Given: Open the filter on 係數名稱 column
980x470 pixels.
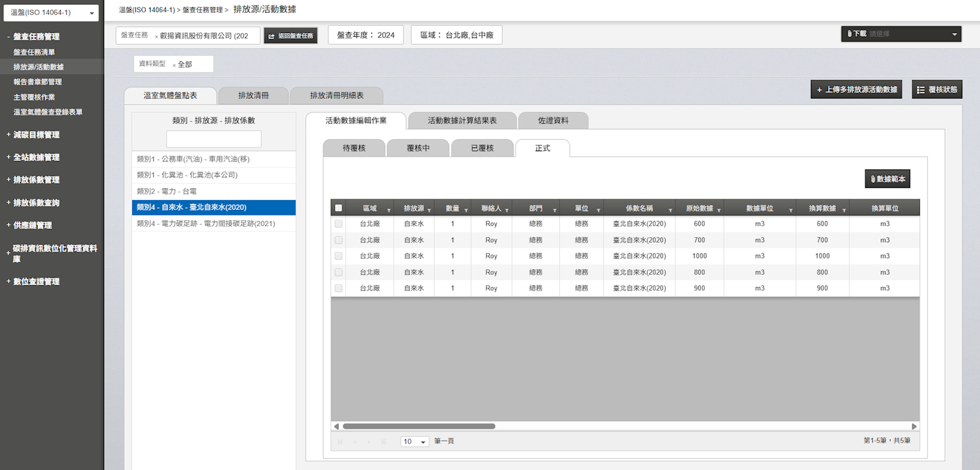Looking at the screenshot, I should click(x=670, y=210).
